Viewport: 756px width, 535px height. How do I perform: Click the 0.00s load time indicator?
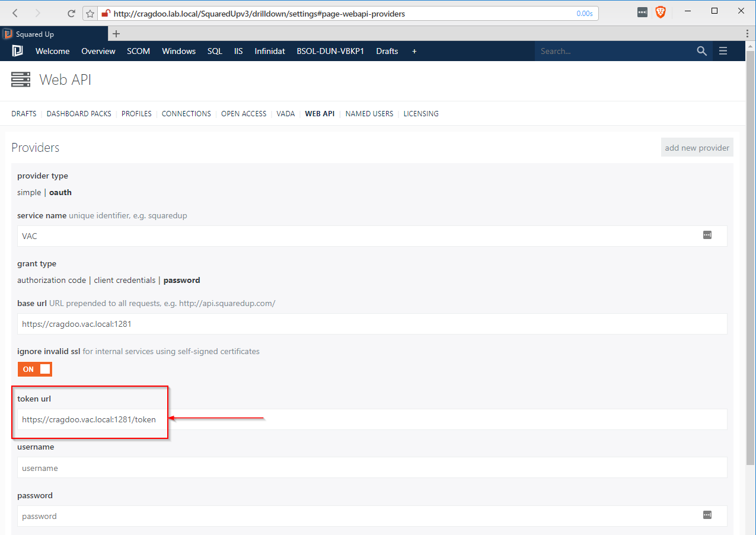[x=585, y=13]
